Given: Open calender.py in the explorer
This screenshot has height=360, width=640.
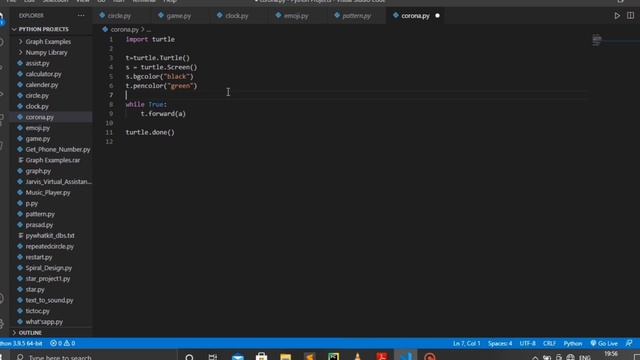Looking at the screenshot, I should (x=42, y=85).
